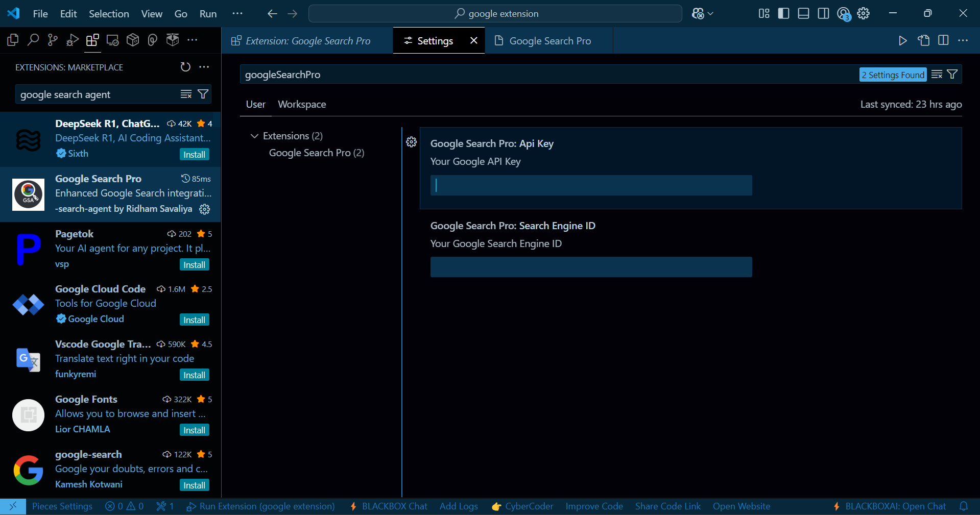Refresh the extensions marketplace list
Image resolution: width=980 pixels, height=515 pixels.
[x=185, y=67]
